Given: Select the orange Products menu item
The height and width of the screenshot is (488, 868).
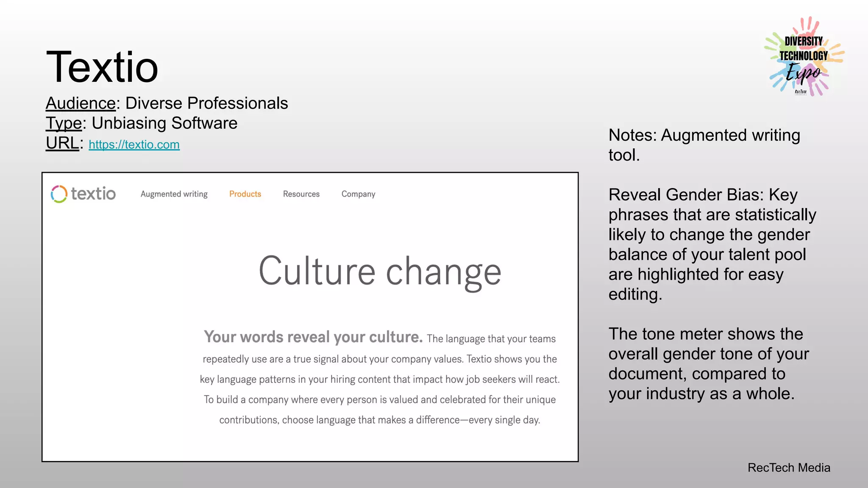Looking at the screenshot, I should pyautogui.click(x=245, y=194).
